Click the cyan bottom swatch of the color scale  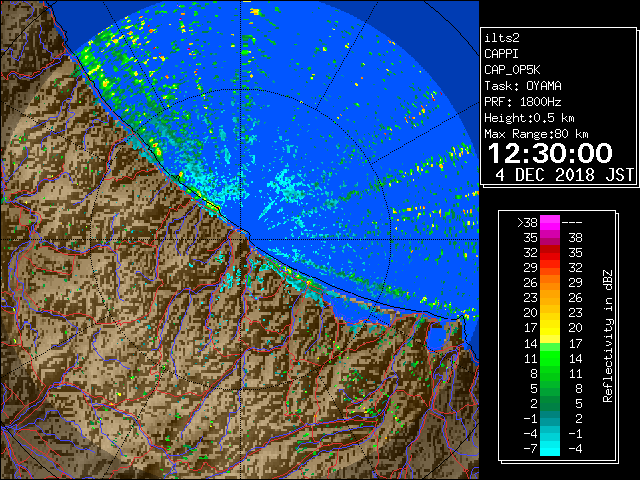coord(550,448)
